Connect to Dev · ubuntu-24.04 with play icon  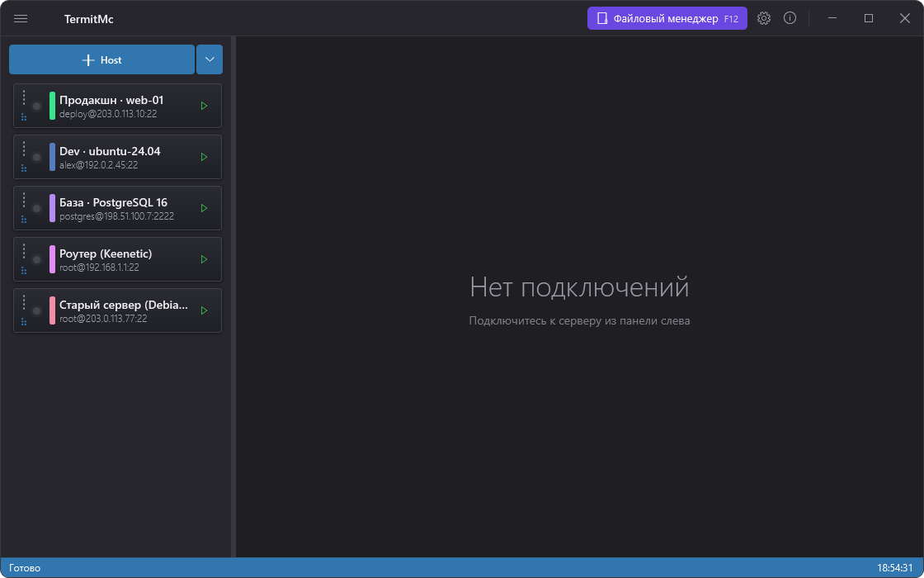204,158
